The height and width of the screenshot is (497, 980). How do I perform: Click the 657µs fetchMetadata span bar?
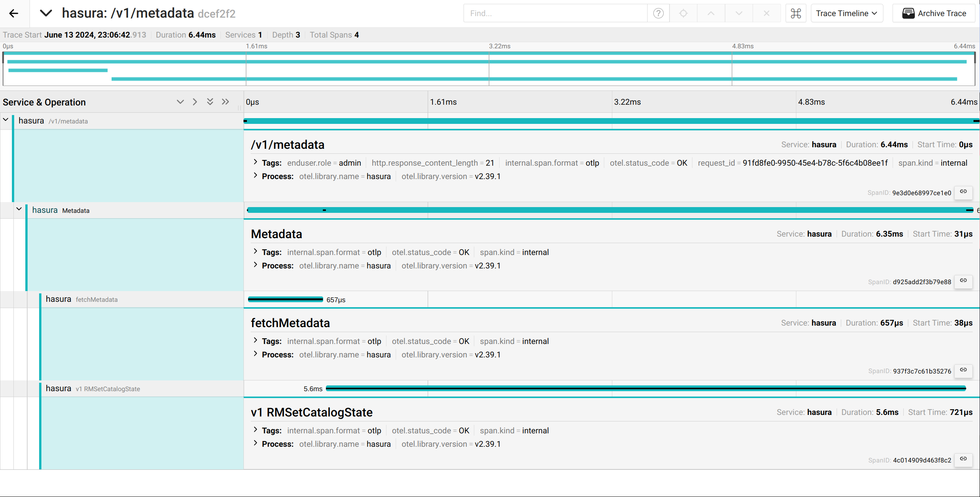(x=286, y=300)
